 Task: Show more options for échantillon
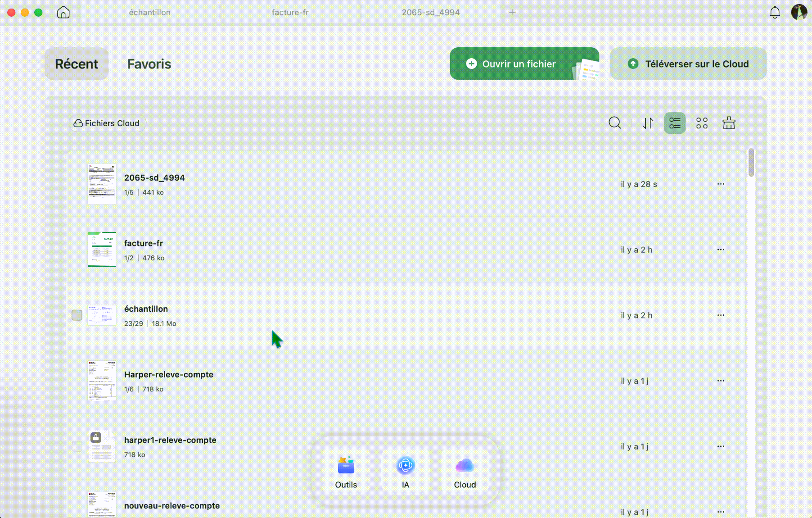coord(721,315)
